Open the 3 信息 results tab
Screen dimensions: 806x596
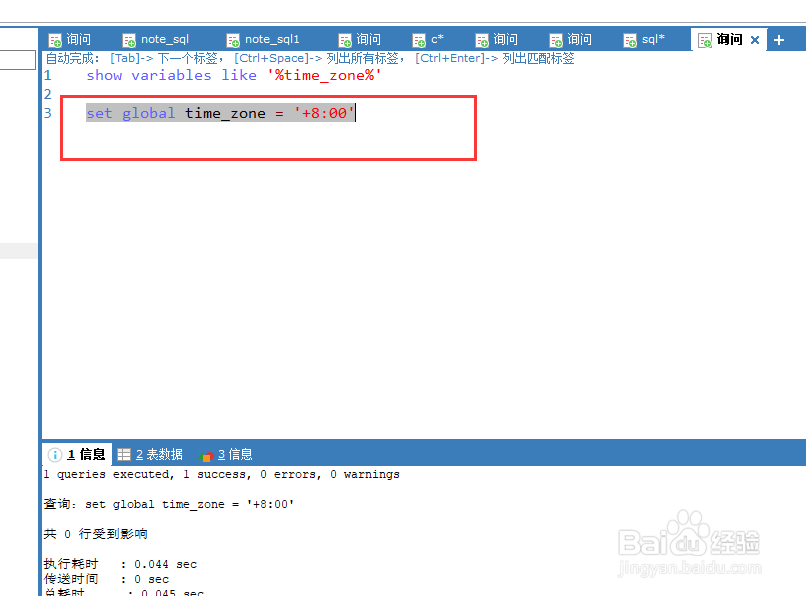tap(232, 454)
